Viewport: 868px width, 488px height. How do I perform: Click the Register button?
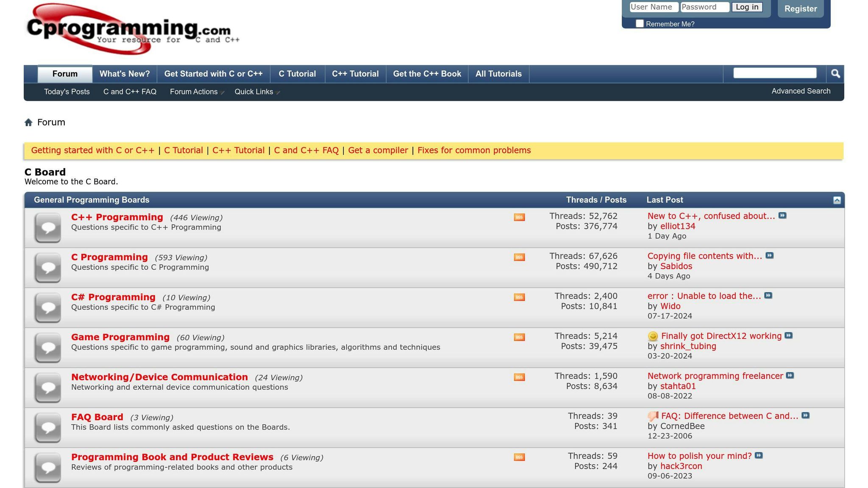[800, 9]
